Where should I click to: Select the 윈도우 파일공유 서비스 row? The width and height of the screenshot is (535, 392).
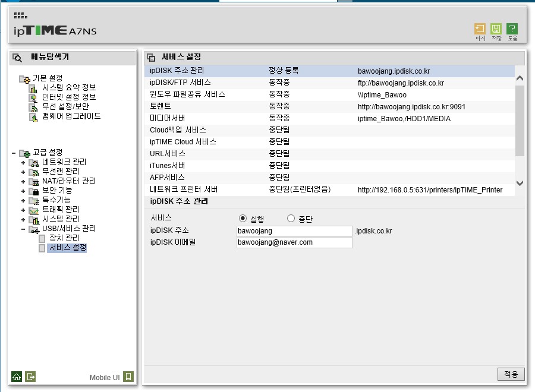pyautogui.click(x=329, y=95)
